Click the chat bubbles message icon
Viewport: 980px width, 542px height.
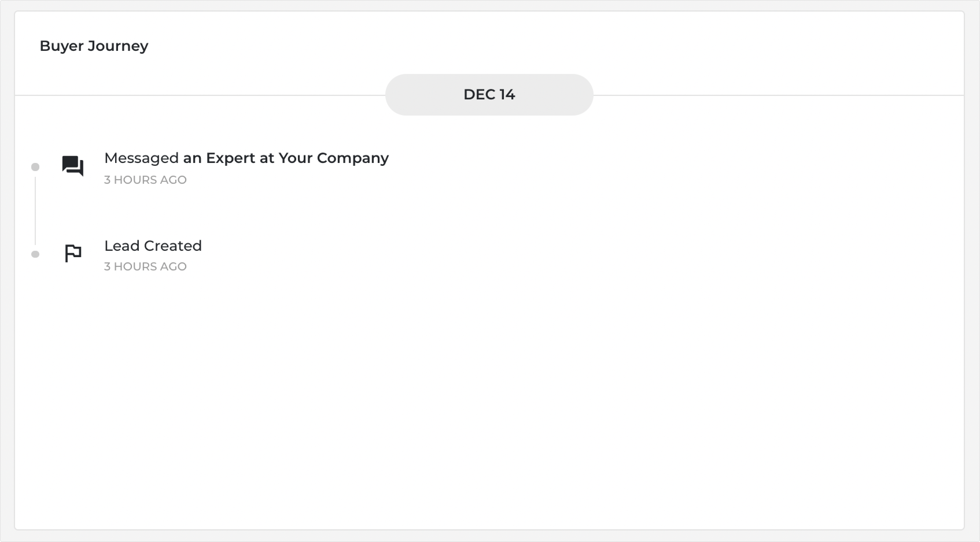coord(73,166)
